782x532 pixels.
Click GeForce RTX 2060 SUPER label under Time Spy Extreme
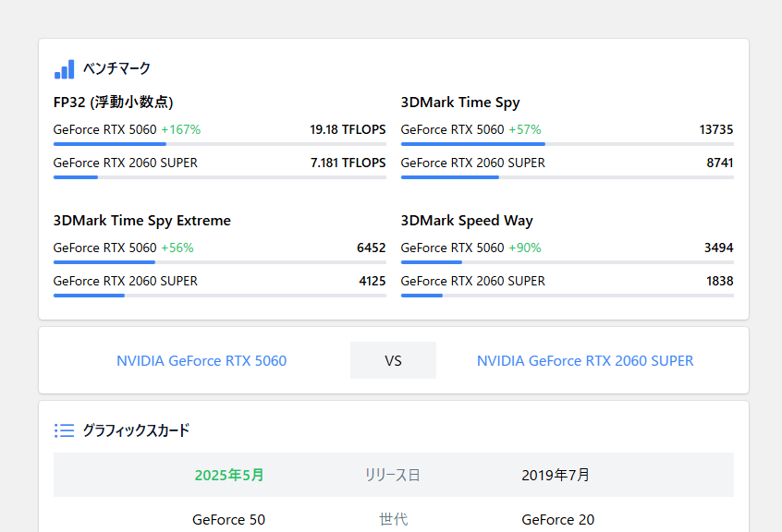126,281
